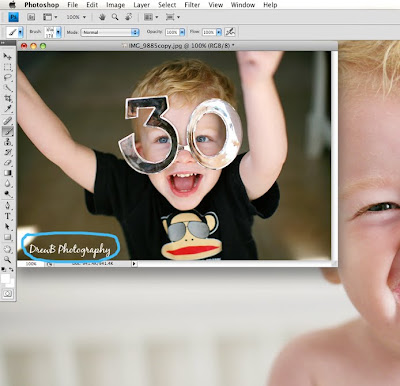
Task: Open the File menu
Action: coord(72,5)
